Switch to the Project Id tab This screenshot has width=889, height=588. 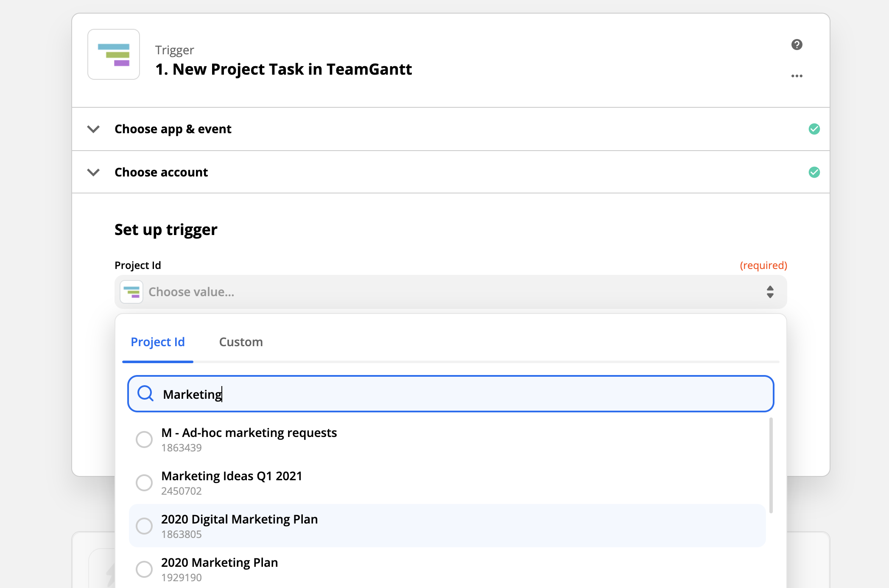point(157,342)
